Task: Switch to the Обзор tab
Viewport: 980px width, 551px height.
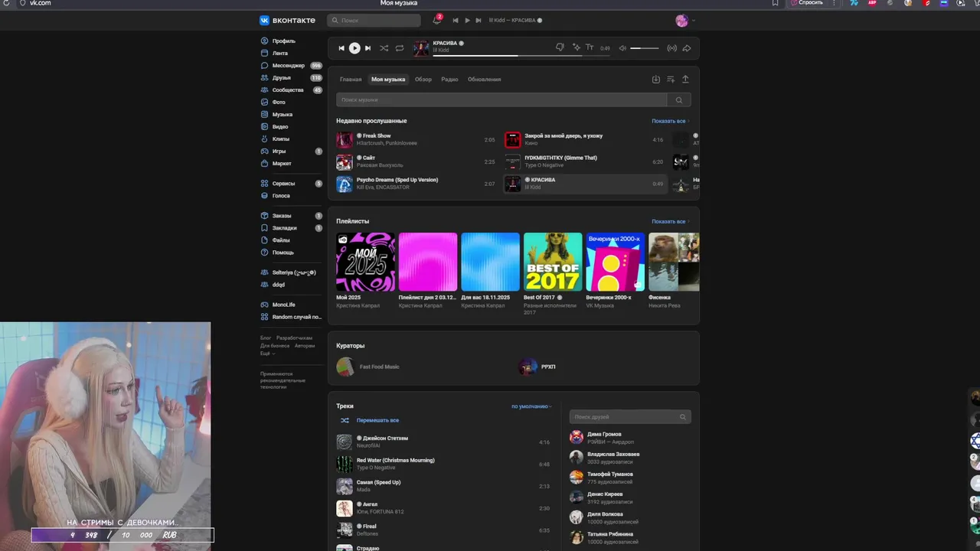Action: [x=423, y=80]
